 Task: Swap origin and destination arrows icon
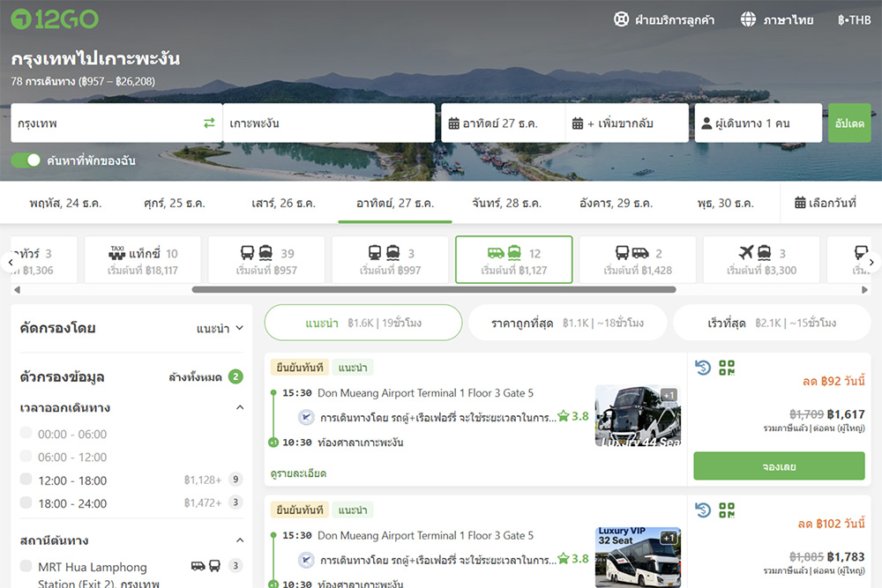coord(209,123)
